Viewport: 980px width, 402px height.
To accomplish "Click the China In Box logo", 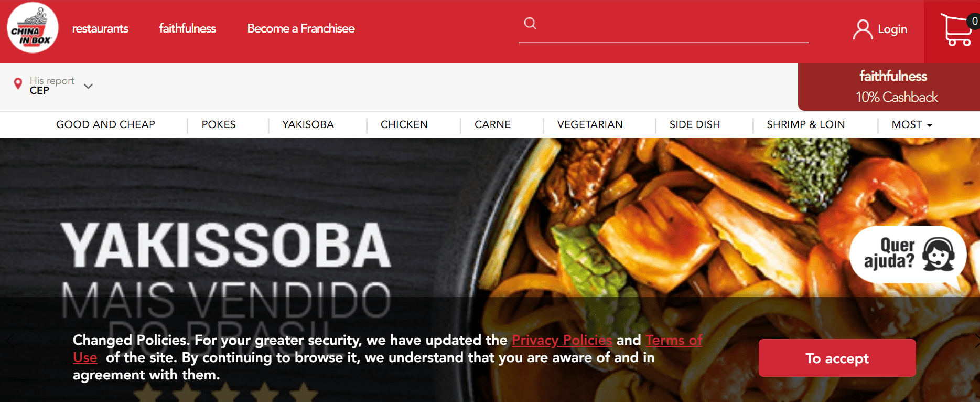I will click(33, 28).
